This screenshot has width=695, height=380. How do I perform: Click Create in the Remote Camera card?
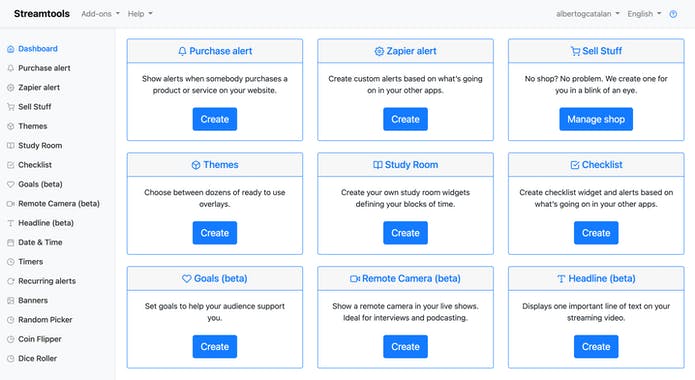pos(405,347)
